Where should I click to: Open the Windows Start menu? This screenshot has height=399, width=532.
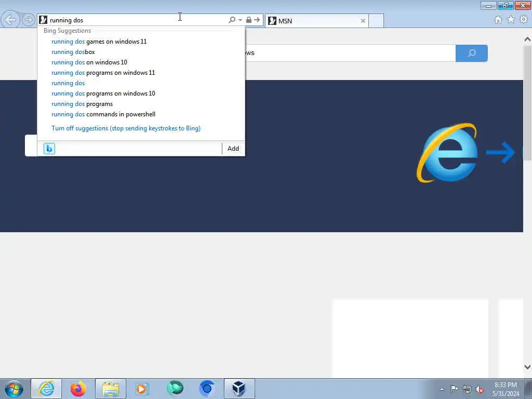14,389
